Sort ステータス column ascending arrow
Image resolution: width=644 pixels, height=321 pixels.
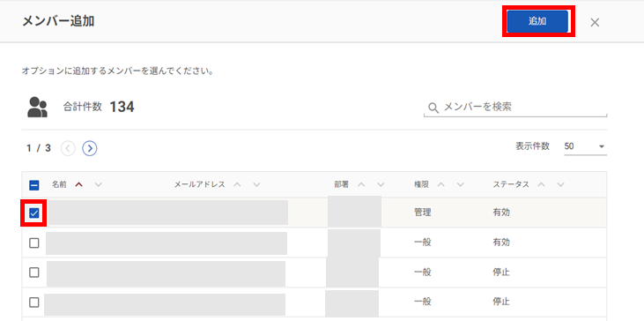coord(541,184)
